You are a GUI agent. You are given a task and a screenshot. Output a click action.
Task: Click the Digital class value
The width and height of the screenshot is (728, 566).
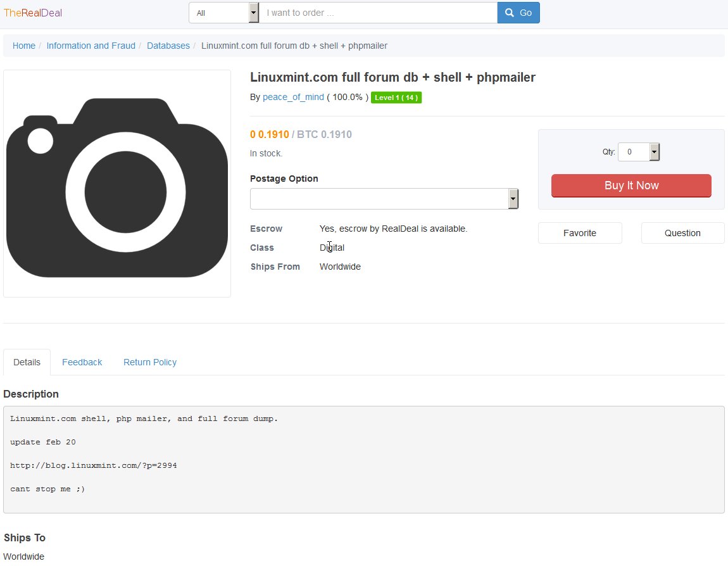[332, 248]
